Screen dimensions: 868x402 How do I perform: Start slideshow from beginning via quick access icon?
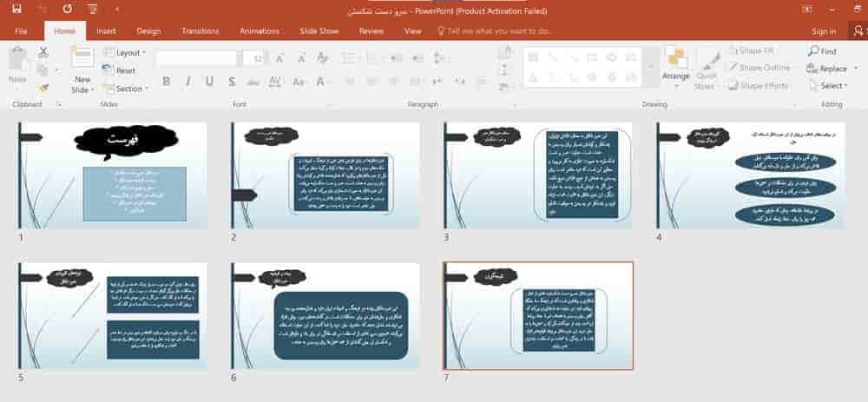click(x=93, y=9)
